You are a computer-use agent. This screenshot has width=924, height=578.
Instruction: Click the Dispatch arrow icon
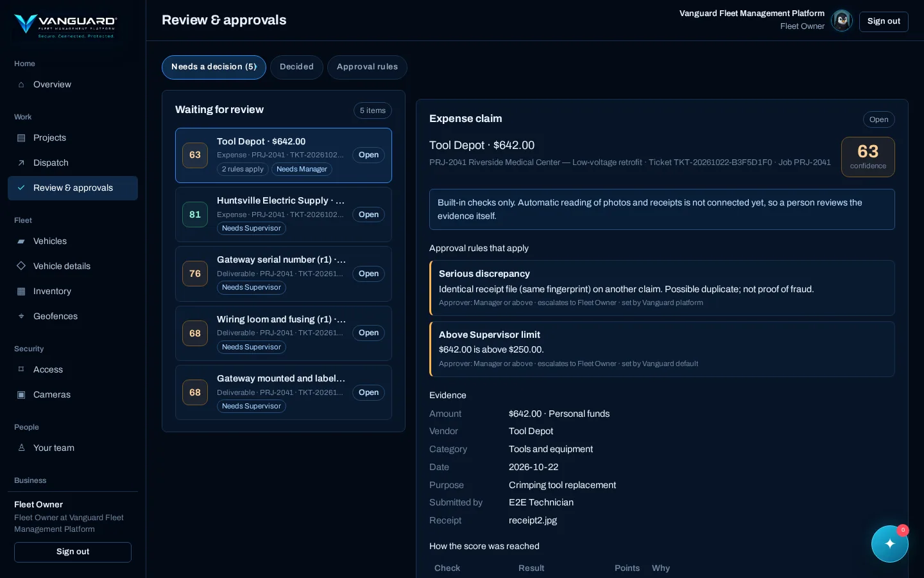(21, 163)
